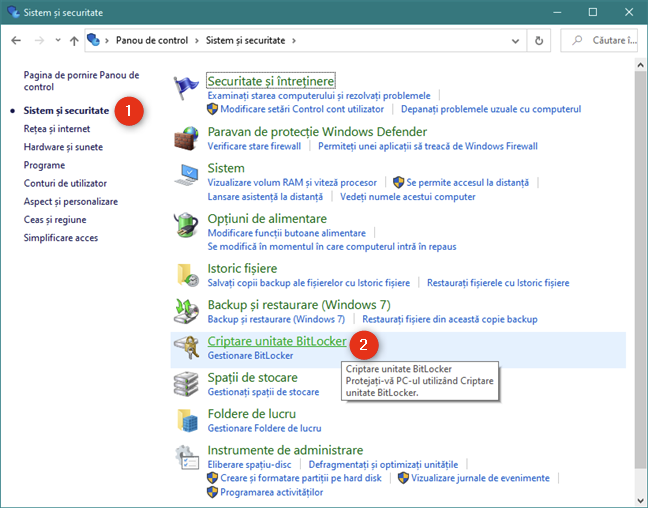The height and width of the screenshot is (508, 648).
Task: Click the scrollbar up arrow
Action: (640, 65)
